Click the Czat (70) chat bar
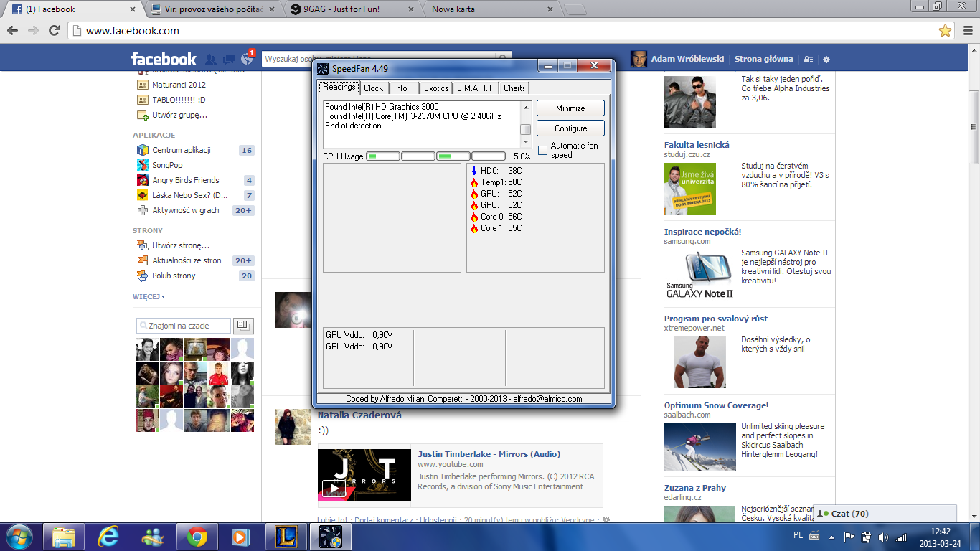 pos(885,514)
